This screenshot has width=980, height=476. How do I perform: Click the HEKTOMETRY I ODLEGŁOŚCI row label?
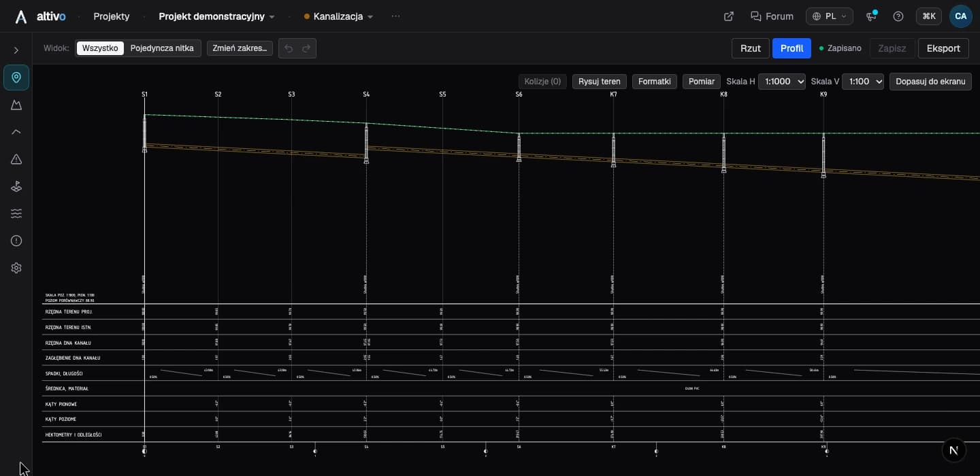point(73,435)
